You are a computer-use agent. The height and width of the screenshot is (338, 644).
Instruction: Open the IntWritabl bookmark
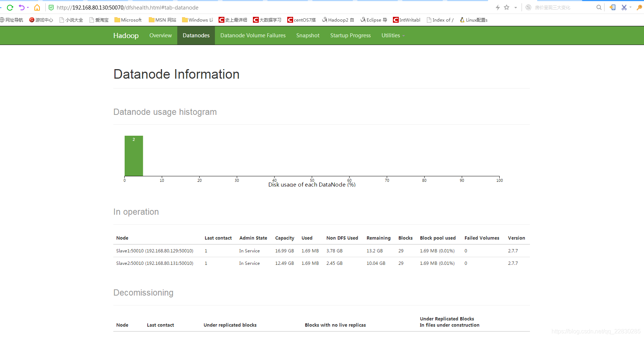407,20
